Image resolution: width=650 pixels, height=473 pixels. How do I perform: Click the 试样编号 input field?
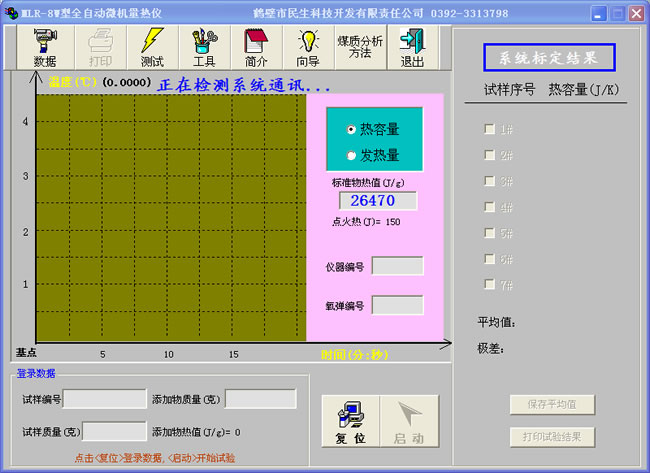[x=105, y=399]
